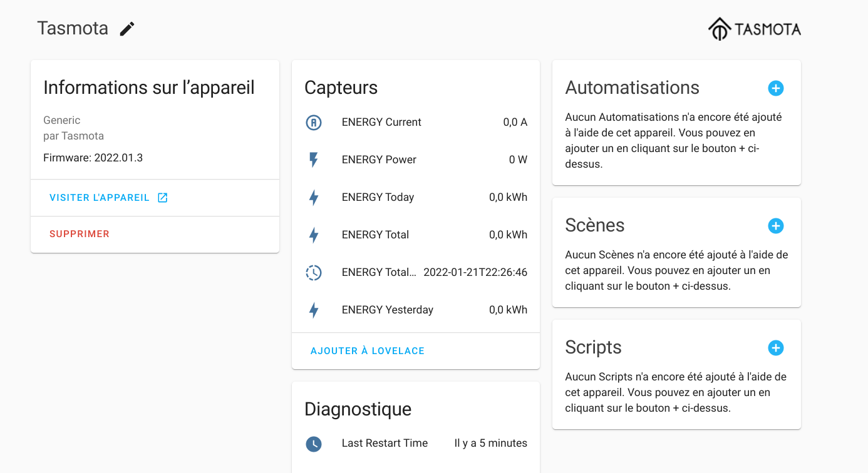
Task: Click the Firmware: 2022.01.3 text
Action: (x=93, y=158)
